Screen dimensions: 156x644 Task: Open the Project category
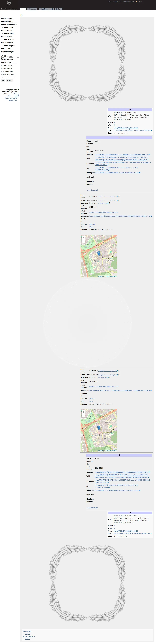point(27,634)
